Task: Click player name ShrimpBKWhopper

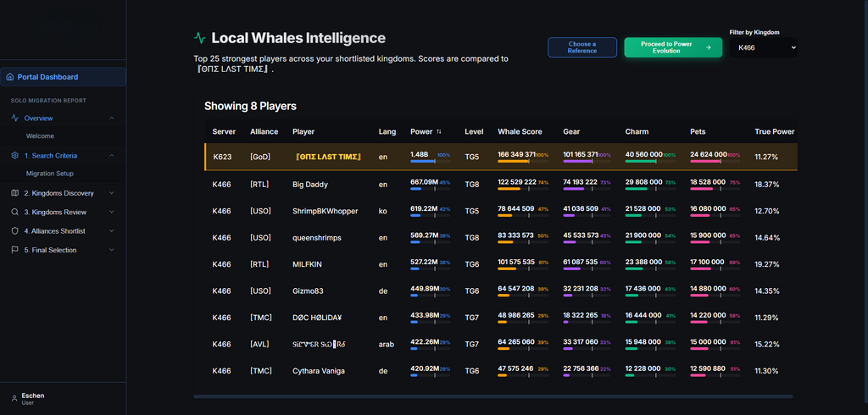Action: 325,211
